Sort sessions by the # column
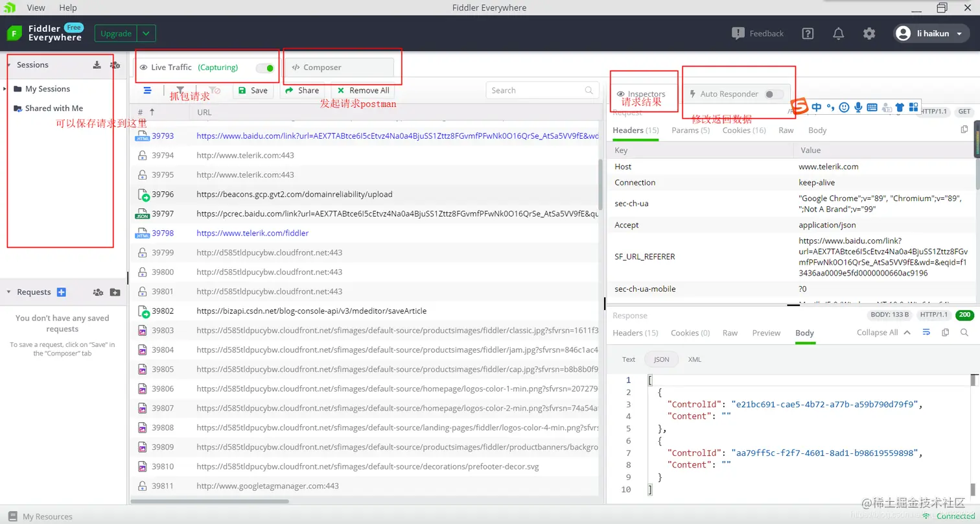This screenshot has height=524, width=980. (x=146, y=112)
